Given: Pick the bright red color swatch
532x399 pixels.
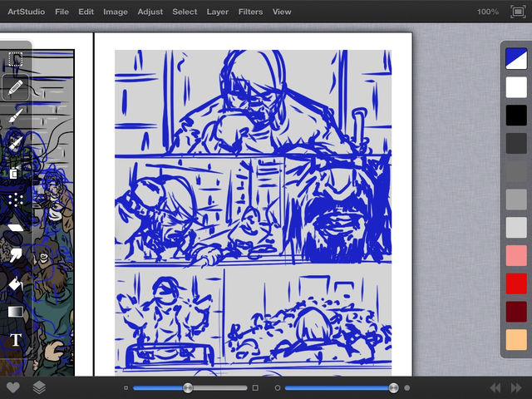Looking at the screenshot, I should (516, 283).
